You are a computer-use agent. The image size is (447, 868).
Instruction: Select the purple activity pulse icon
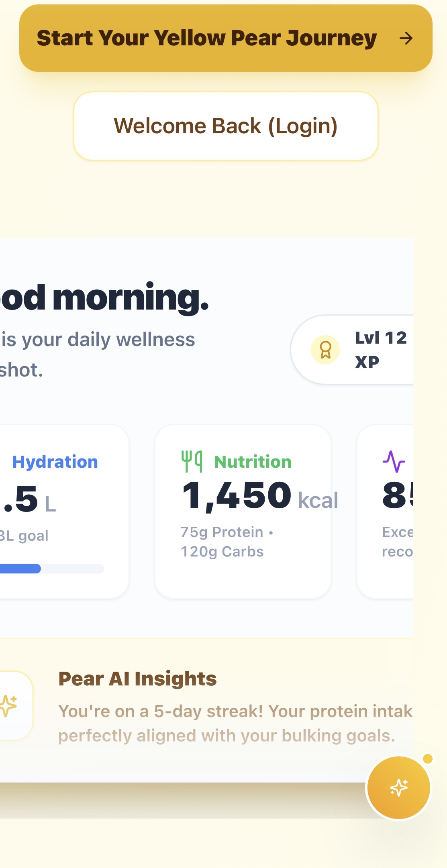[x=394, y=461]
